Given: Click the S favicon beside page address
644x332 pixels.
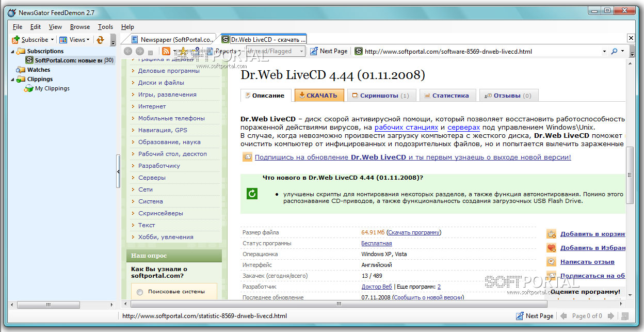Looking at the screenshot, I should point(359,51).
